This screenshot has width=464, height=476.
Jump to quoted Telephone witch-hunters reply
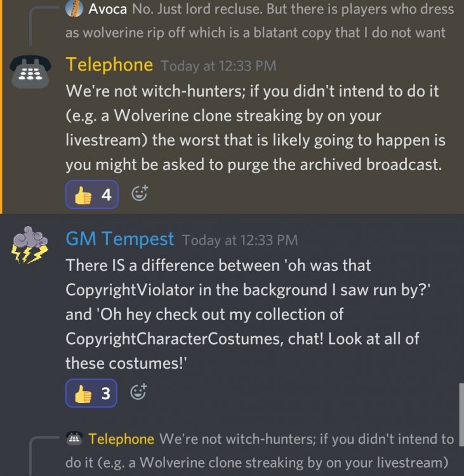(260, 451)
